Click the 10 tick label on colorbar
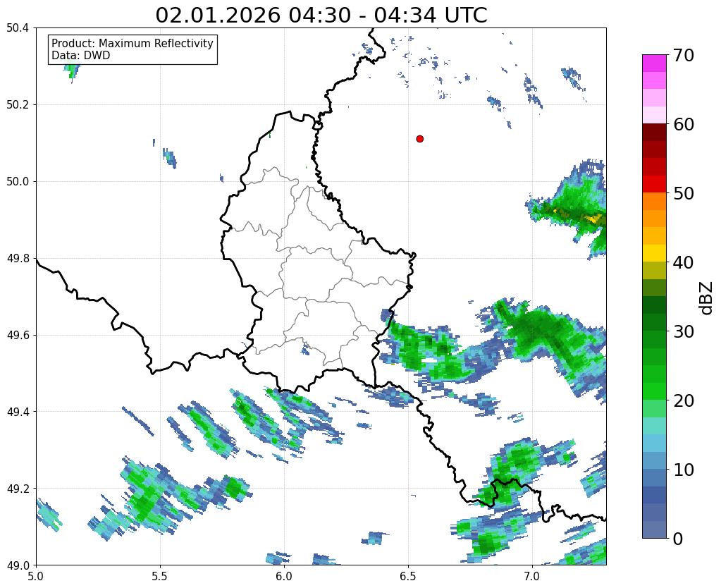Viewport: 721px width, 588px height. point(682,469)
